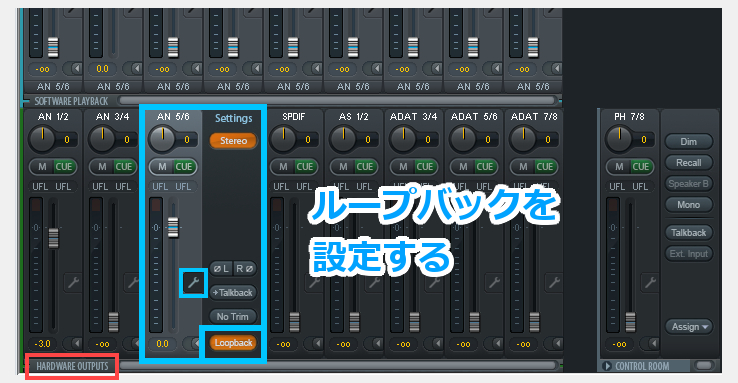
Task: Click the 0.0 value in Software Playback row
Action: pyautogui.click(x=103, y=69)
